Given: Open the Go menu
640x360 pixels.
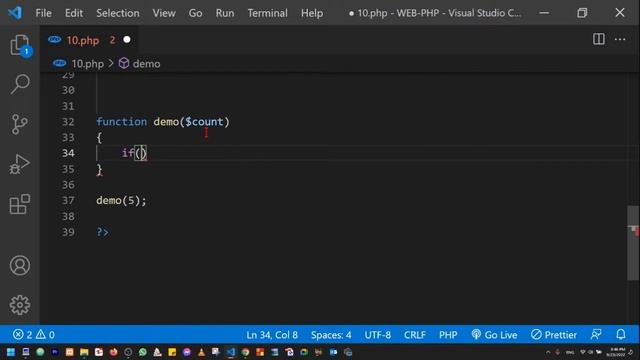Looking at the screenshot, I should tap(195, 13).
